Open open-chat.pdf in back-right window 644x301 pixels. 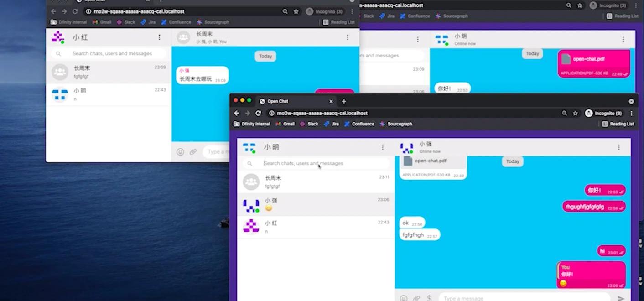click(x=594, y=63)
